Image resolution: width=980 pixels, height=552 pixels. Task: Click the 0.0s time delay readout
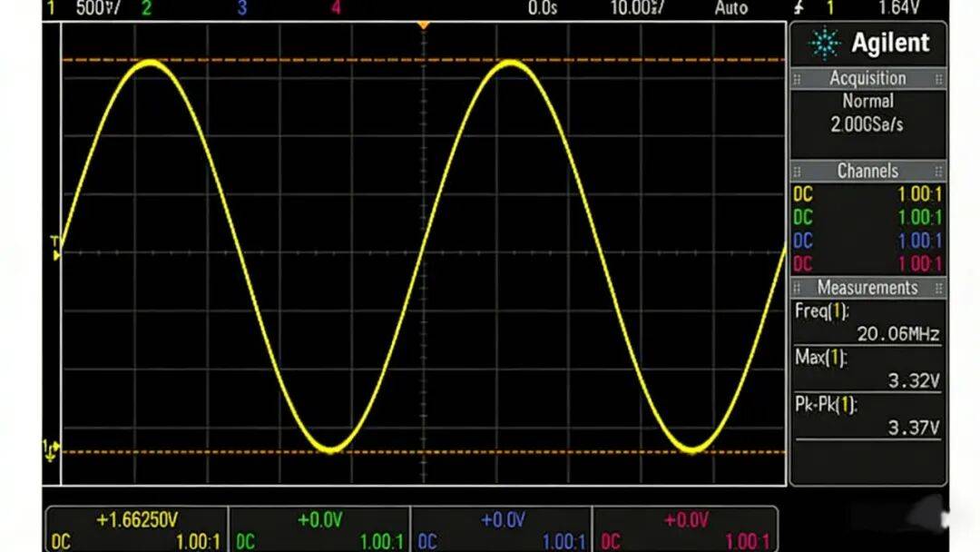(x=542, y=8)
